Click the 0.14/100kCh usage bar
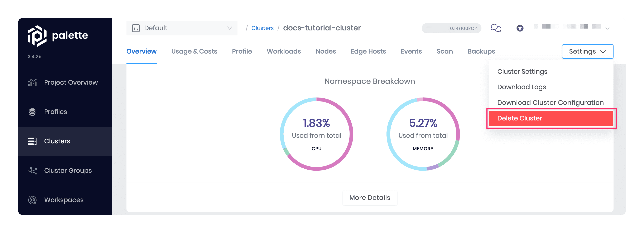This screenshot has height=233, width=644. [451, 28]
